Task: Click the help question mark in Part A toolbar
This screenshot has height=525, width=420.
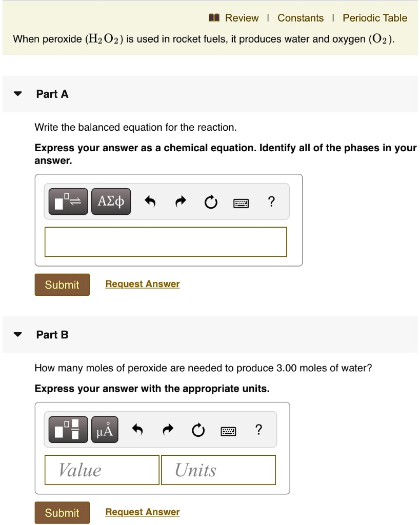Action: 271,201
